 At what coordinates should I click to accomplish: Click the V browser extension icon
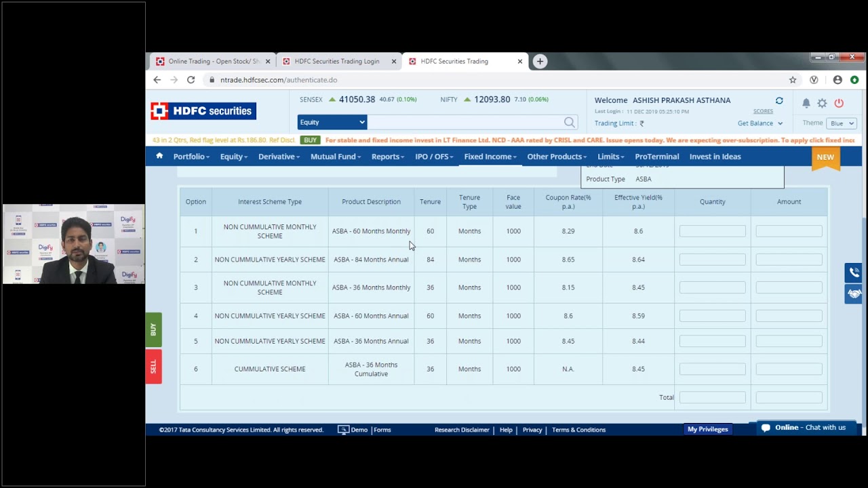814,80
